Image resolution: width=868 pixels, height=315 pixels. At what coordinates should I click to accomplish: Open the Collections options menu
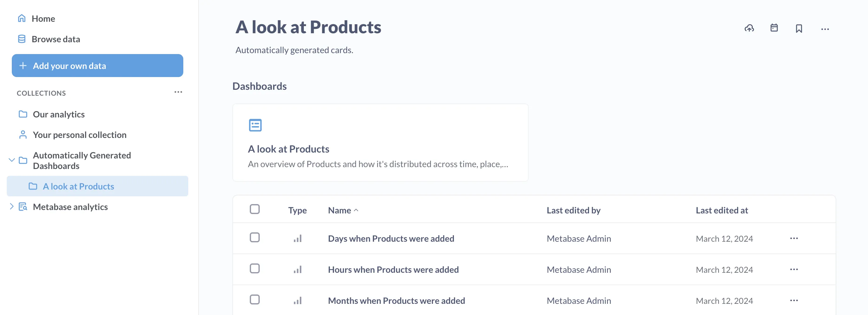coord(178,92)
